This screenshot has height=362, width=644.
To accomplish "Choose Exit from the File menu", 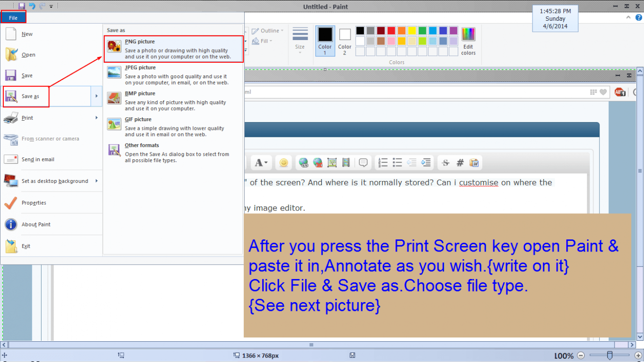I will tap(51, 246).
